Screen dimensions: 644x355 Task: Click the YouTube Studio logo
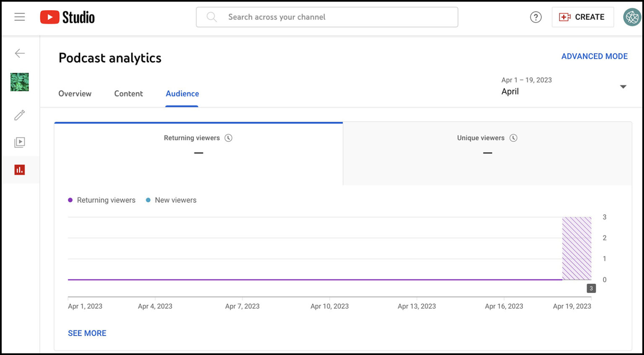pos(68,17)
